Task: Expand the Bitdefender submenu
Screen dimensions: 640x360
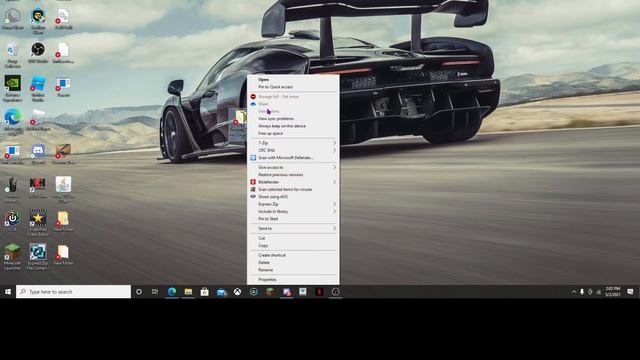Action: coord(293,182)
